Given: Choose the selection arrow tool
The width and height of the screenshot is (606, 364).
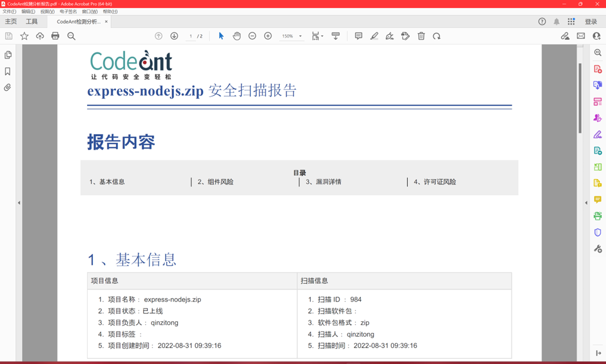Looking at the screenshot, I should pos(221,36).
